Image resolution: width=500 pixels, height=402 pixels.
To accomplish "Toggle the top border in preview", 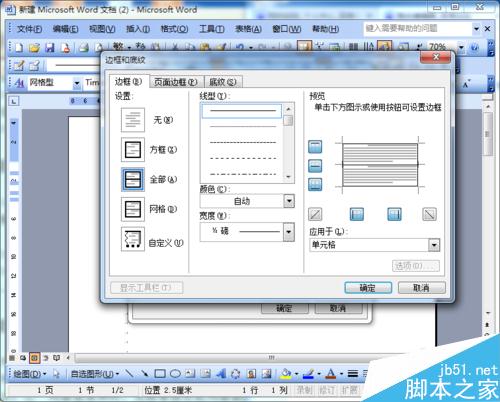I will click(x=315, y=147).
